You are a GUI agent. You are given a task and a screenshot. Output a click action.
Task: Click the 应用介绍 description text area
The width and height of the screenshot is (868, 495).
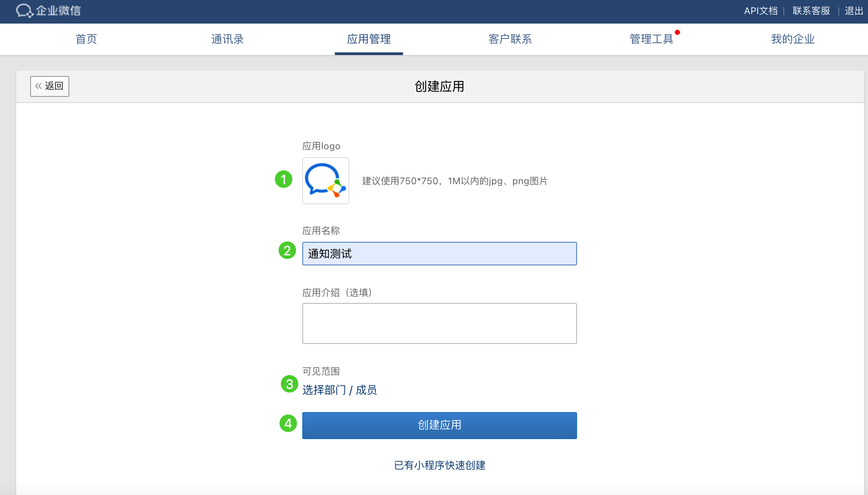tap(439, 323)
